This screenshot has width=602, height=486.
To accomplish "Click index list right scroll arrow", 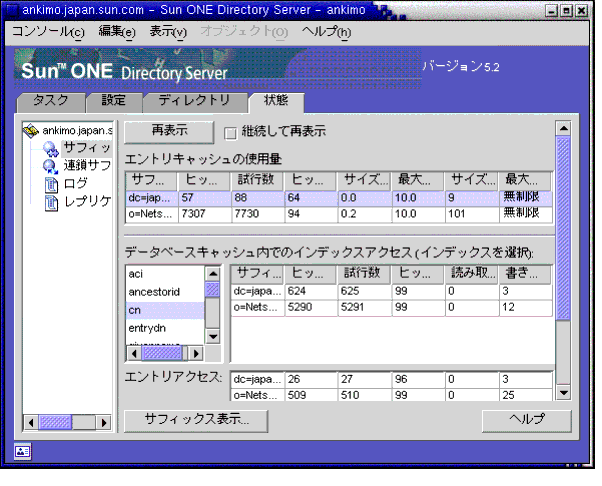I will point(196,353).
